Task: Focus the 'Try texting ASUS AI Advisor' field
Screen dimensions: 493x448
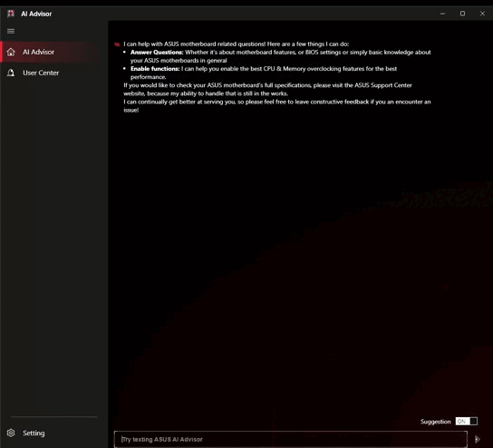Action: coord(291,439)
